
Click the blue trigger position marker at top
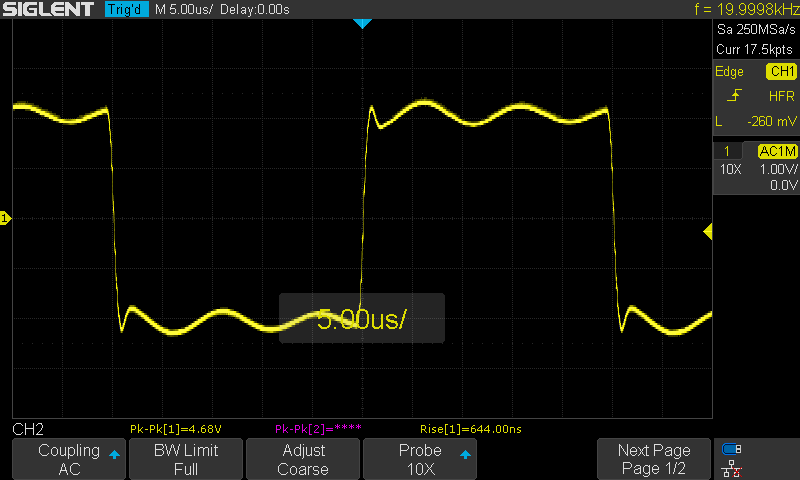(363, 23)
